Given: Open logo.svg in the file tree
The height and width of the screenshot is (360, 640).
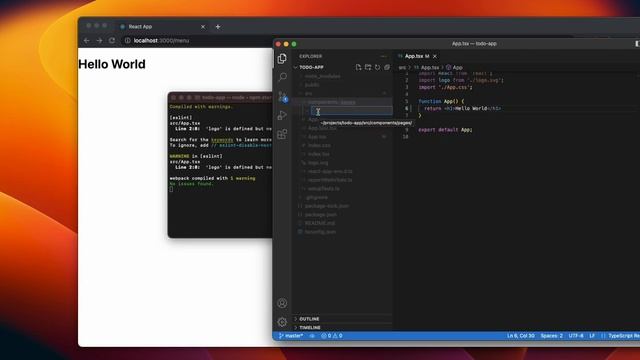Looking at the screenshot, I should (318, 163).
